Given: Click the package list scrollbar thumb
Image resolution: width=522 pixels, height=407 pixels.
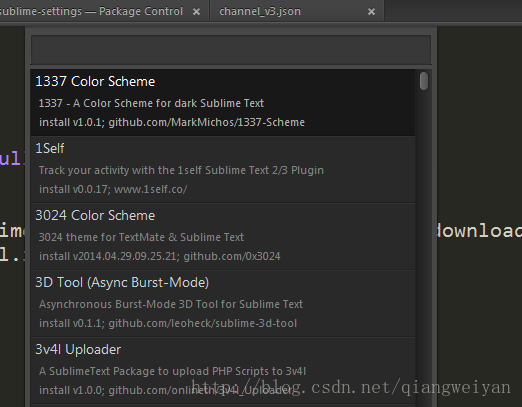Looking at the screenshot, I should click(424, 81).
